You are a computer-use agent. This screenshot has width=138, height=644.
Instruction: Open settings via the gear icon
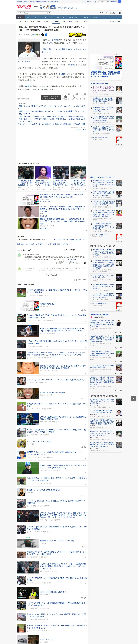point(120,13)
